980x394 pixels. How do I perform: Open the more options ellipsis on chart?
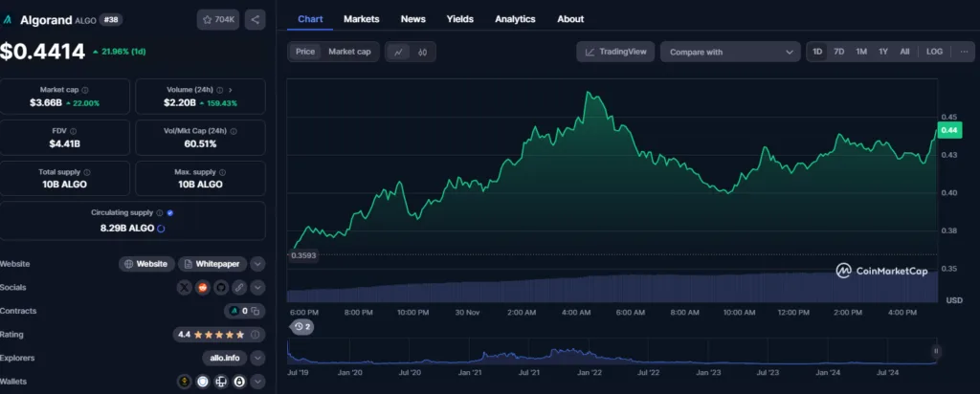[963, 52]
